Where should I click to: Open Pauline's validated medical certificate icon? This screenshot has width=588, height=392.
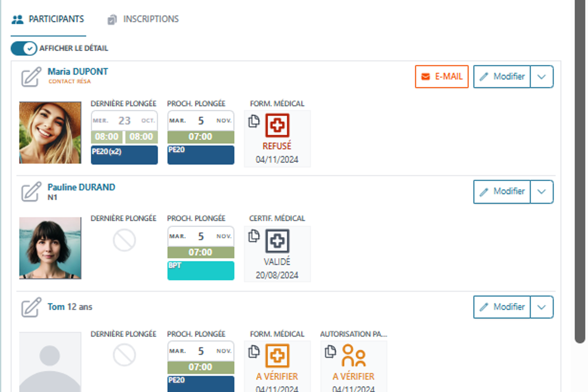[x=277, y=241]
